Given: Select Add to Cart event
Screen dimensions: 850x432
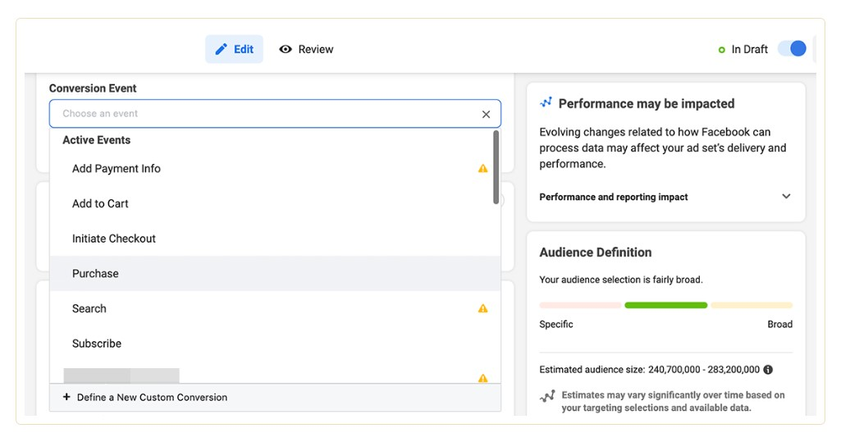Looking at the screenshot, I should tap(100, 204).
